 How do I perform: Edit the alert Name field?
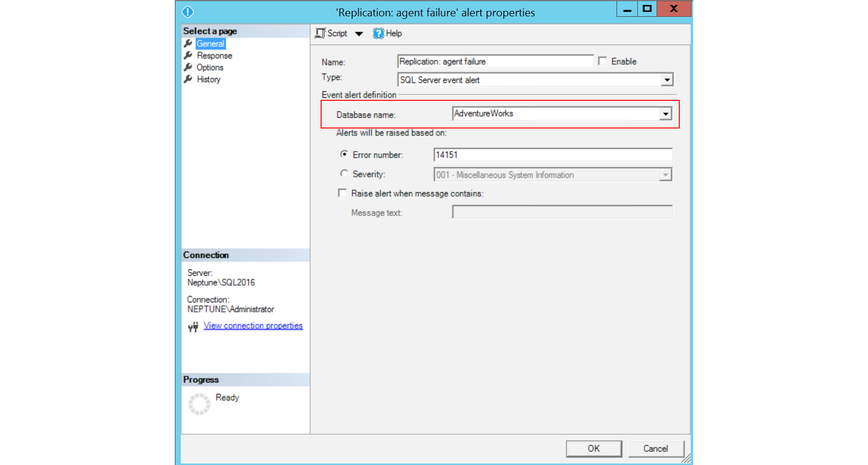(x=496, y=61)
